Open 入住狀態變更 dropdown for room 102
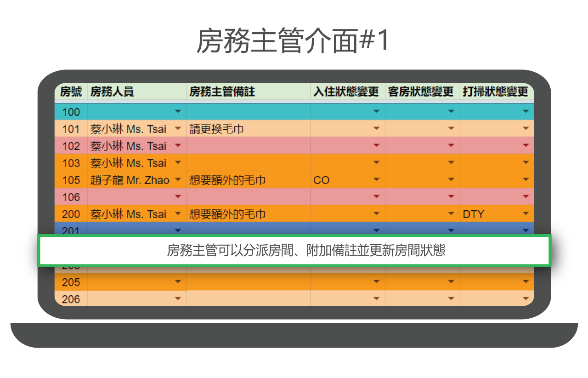The width and height of the screenshot is (588, 378). pyautogui.click(x=377, y=146)
